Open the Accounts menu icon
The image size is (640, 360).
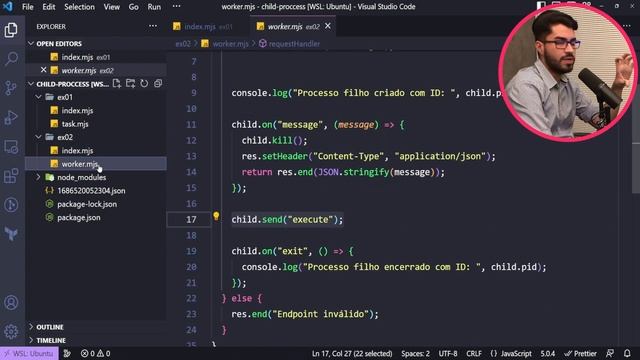click(x=11, y=302)
